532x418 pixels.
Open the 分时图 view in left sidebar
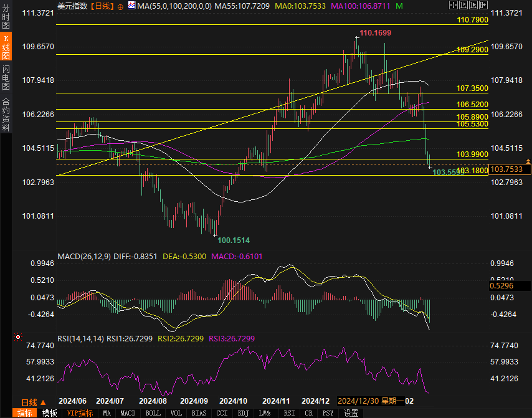click(6, 19)
